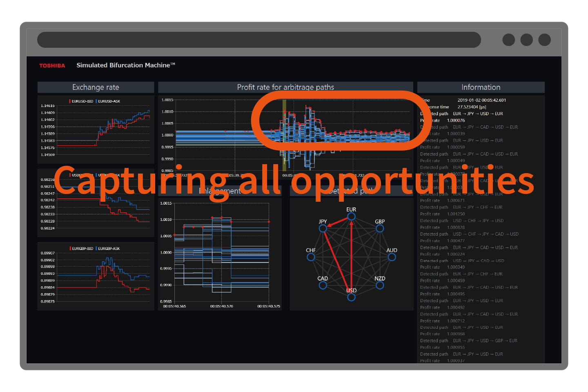Select the Information panel header
This screenshot has height=392, width=588.
tap(481, 87)
